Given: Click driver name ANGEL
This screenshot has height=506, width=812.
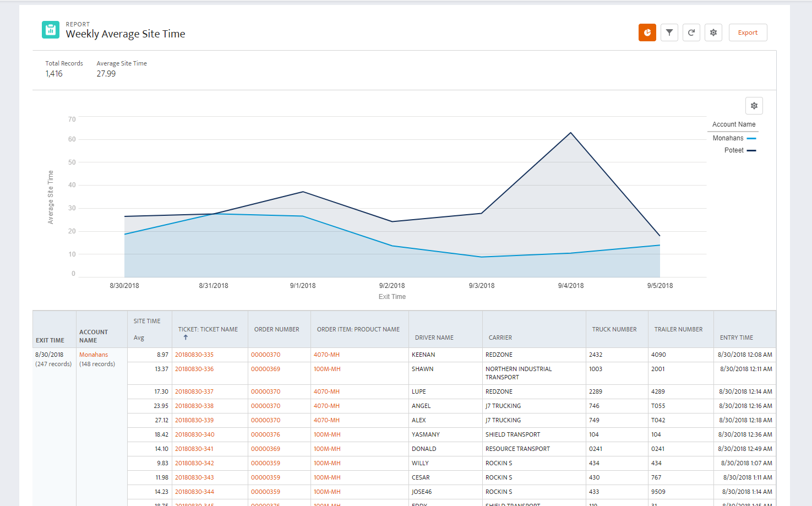Looking at the screenshot, I should [x=421, y=406].
